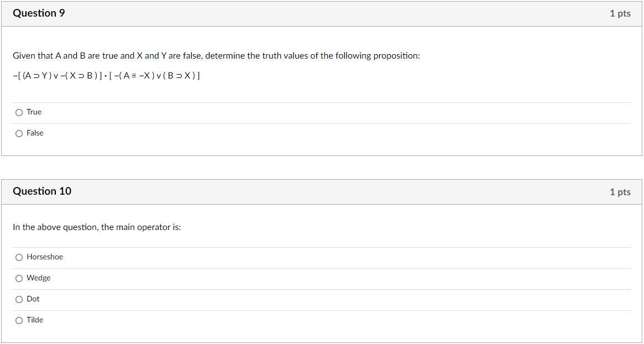
Task: Click the Question 10 heading
Action: click(42, 191)
